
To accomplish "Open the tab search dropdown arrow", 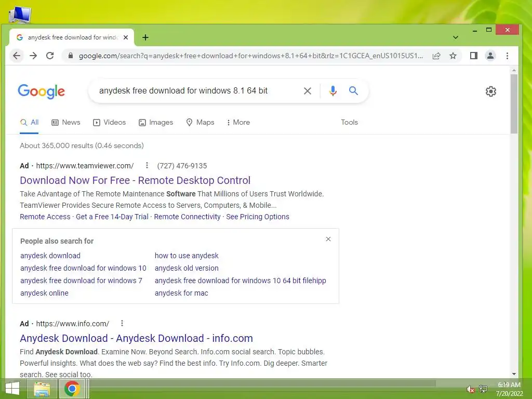I will click(456, 37).
